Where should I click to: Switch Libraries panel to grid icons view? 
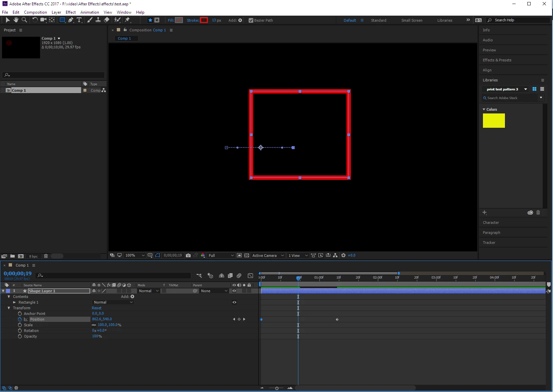pyautogui.click(x=534, y=89)
